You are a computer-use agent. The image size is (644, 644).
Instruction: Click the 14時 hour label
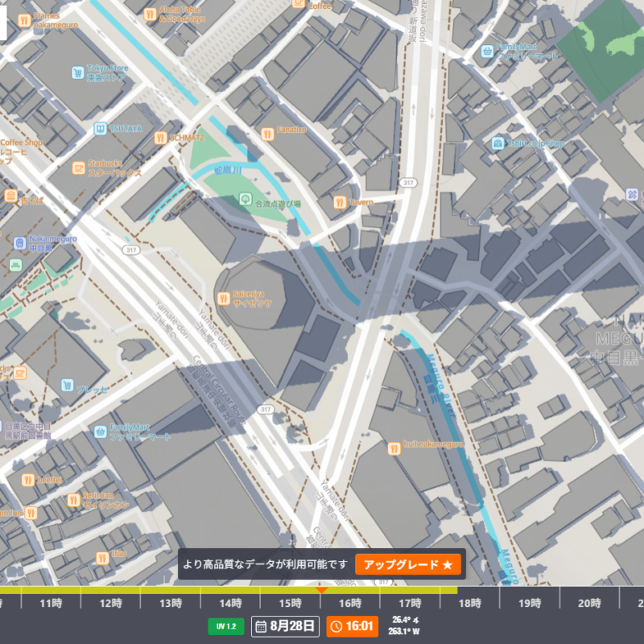[230, 603]
